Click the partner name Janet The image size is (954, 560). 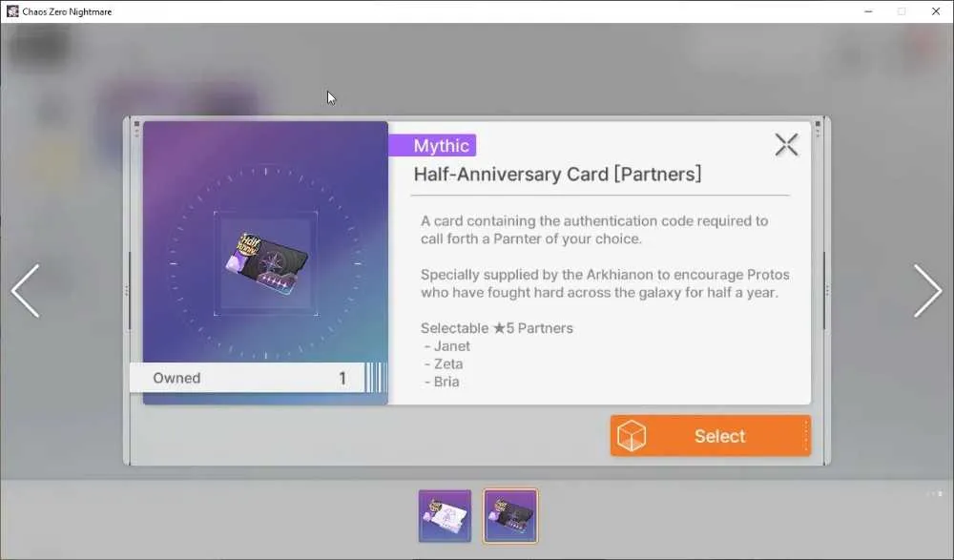[x=452, y=345]
